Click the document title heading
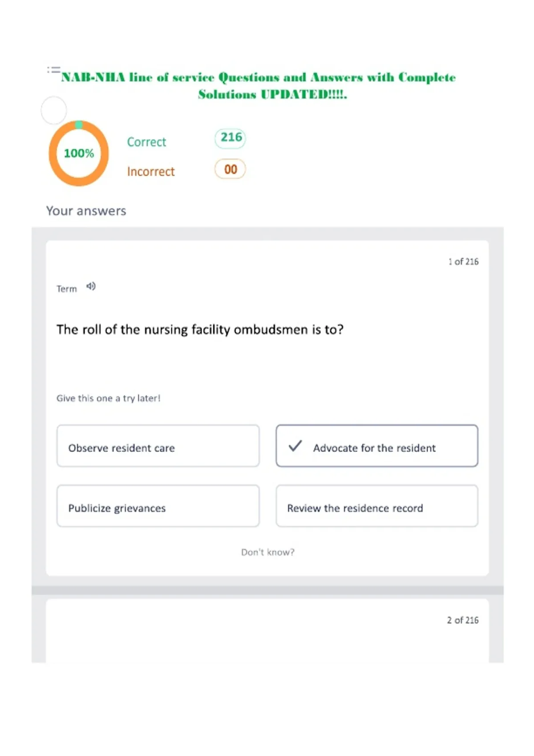The height and width of the screenshot is (756, 534). [259, 86]
